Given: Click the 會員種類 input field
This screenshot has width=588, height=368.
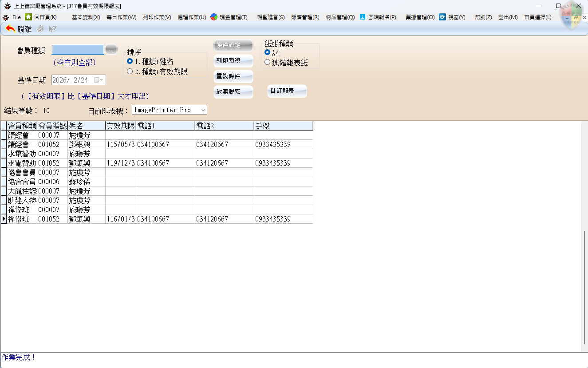Looking at the screenshot, I should (x=78, y=49).
